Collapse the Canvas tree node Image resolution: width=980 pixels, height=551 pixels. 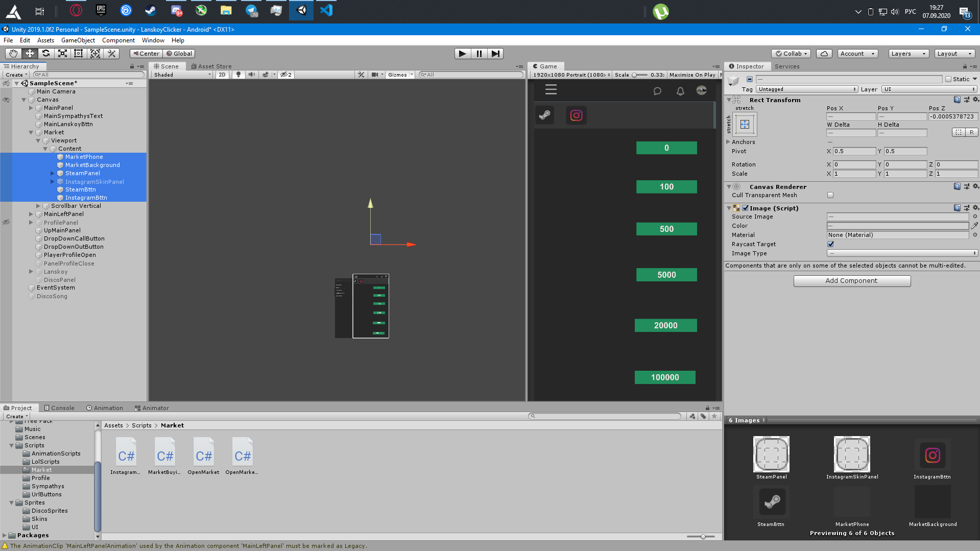[x=23, y=100]
